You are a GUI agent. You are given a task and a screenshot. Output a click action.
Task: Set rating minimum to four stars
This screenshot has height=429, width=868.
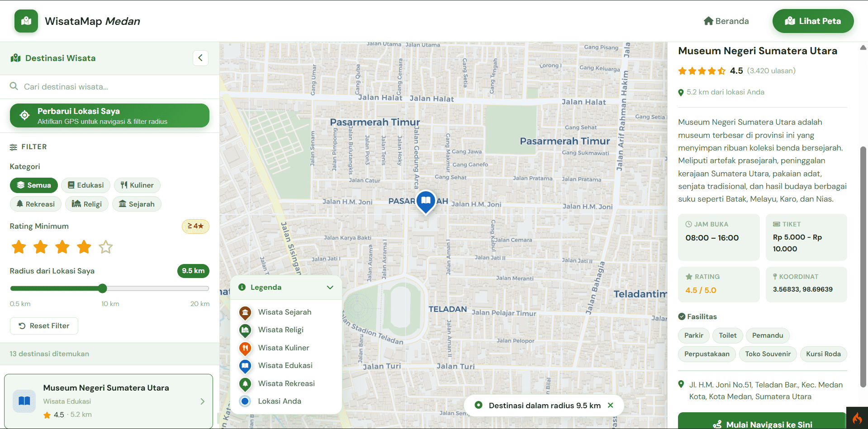pyautogui.click(x=84, y=247)
